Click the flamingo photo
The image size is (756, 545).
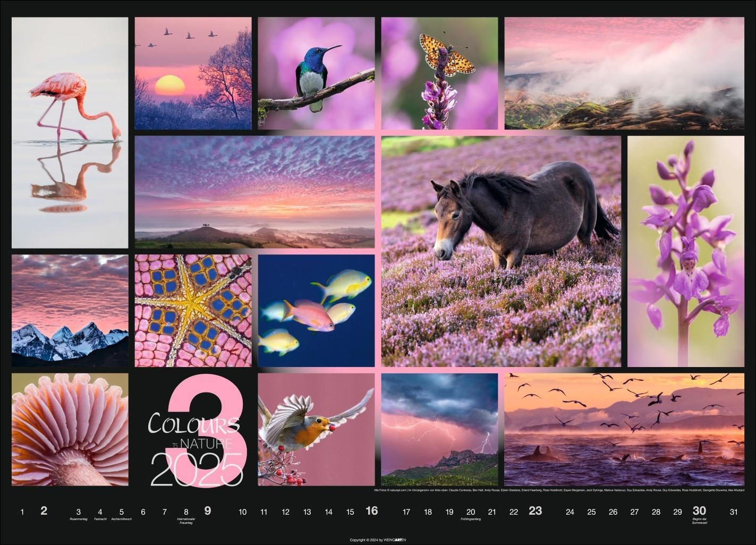click(x=70, y=132)
